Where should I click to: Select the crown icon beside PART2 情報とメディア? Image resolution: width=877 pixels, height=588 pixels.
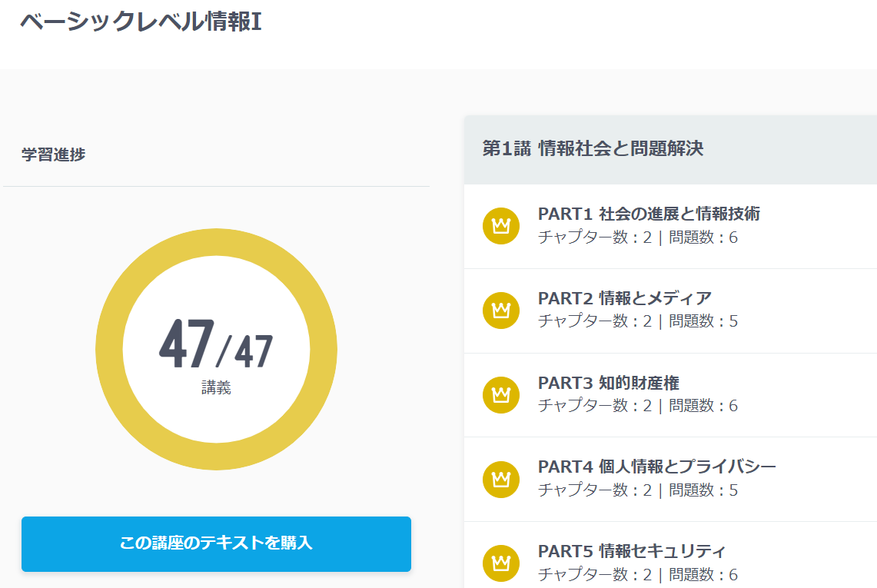point(500,311)
